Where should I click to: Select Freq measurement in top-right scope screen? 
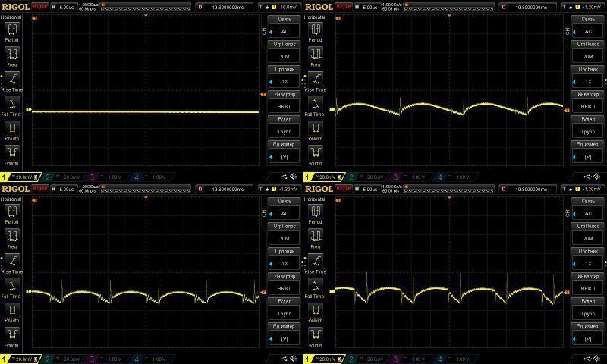316,57
